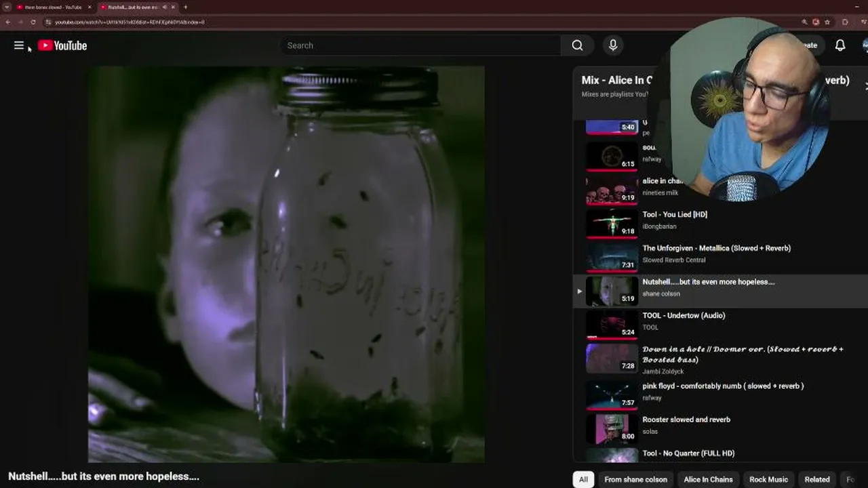This screenshot has width=868, height=488.
Task: Click the search magnifier button
Action: [577, 45]
